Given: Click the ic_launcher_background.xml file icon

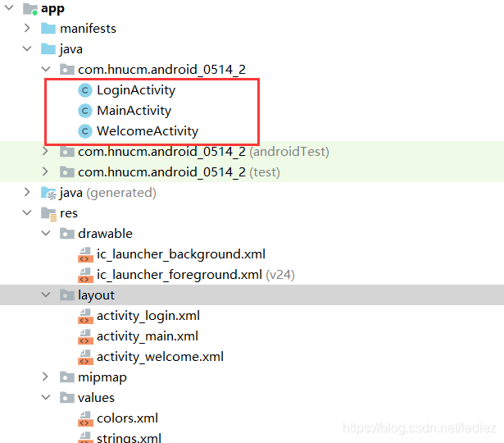Looking at the screenshot, I should (x=85, y=254).
